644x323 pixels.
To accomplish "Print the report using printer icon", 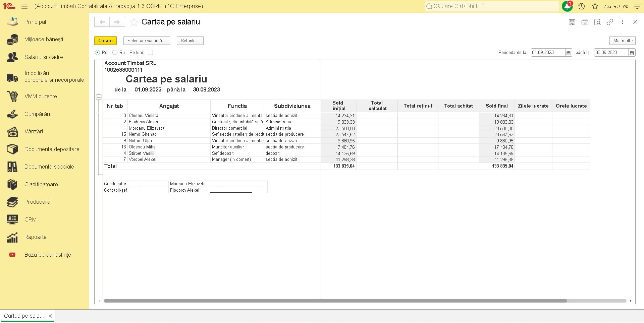I will point(585,22).
